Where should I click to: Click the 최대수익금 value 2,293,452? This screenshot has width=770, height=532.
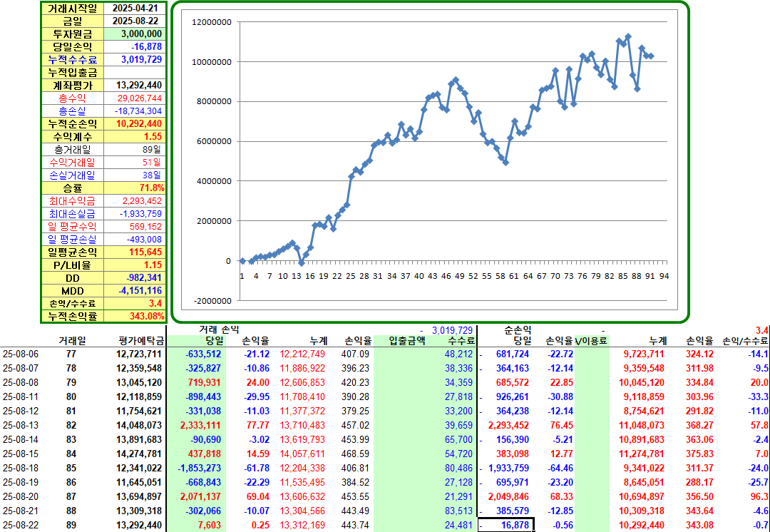(x=135, y=201)
